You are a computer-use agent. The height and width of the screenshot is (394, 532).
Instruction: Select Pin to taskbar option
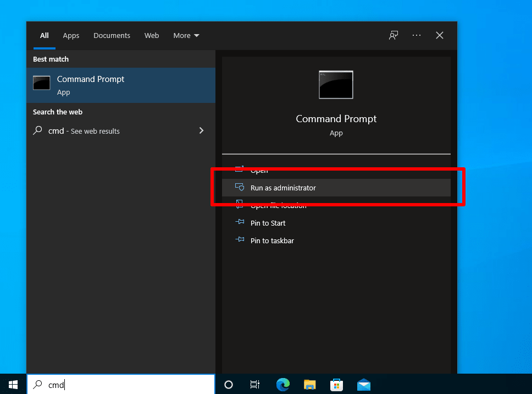tap(336, 240)
